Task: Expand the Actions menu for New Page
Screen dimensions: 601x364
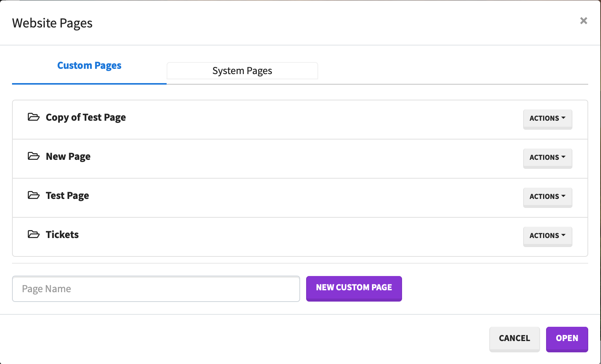Action: click(x=547, y=158)
